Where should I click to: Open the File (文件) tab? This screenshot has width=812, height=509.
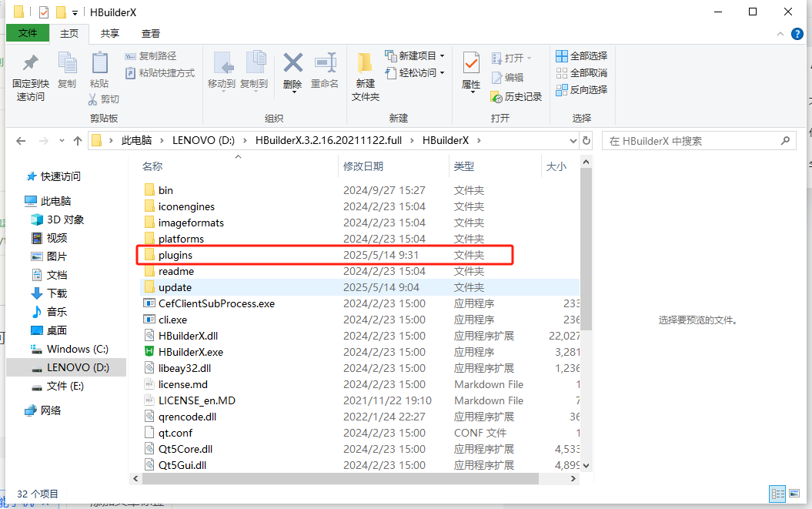coord(28,33)
